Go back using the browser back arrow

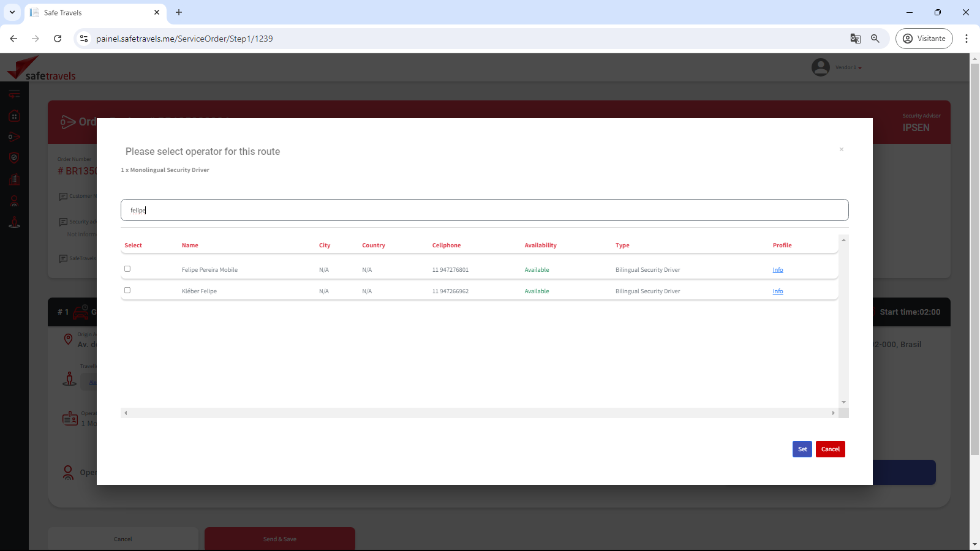click(x=13, y=39)
